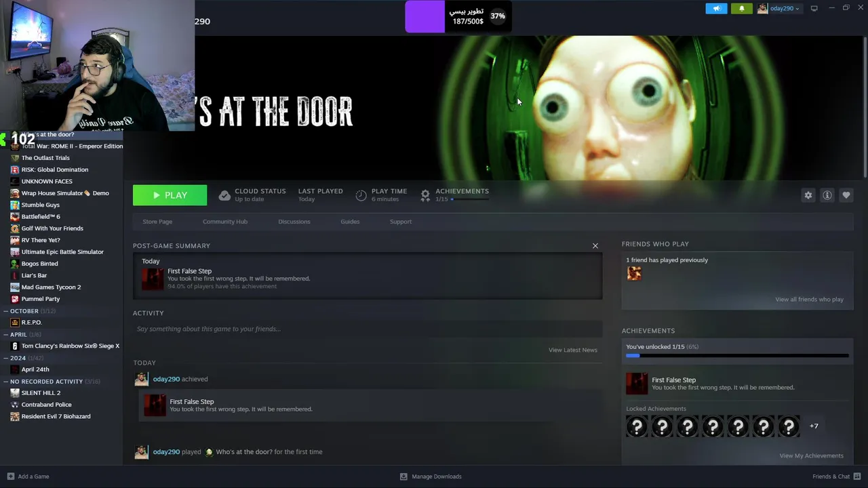Image resolution: width=868 pixels, height=488 pixels.
Task: Open game settings gear icon
Action: (808, 195)
